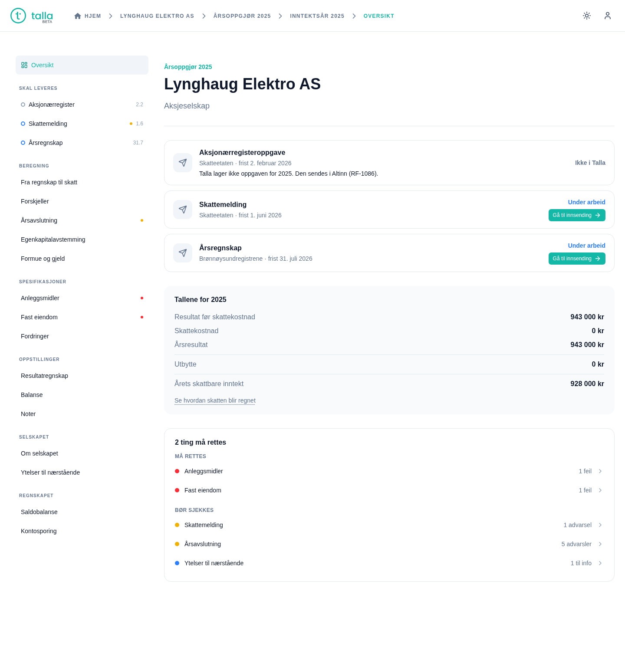Expand the Årsavslutning warnings row chevron
This screenshot has width=625, height=672.
(600, 544)
